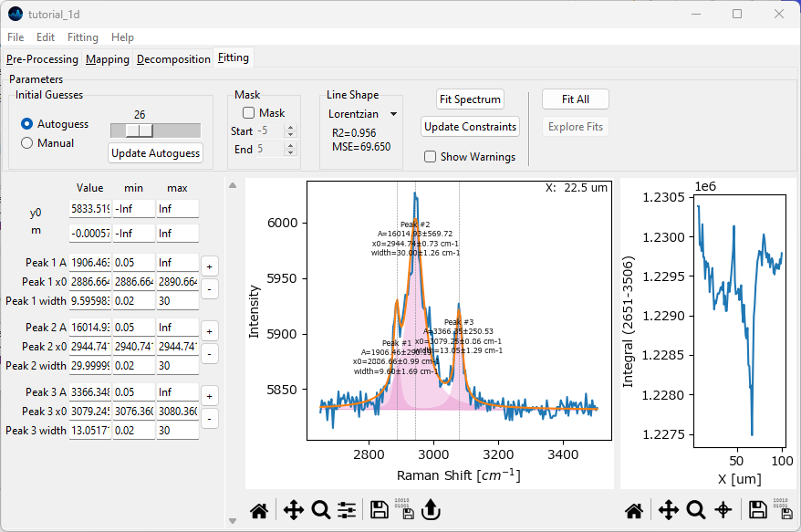
Task: Save the spectrum figure with the floppy icon
Action: 380,510
